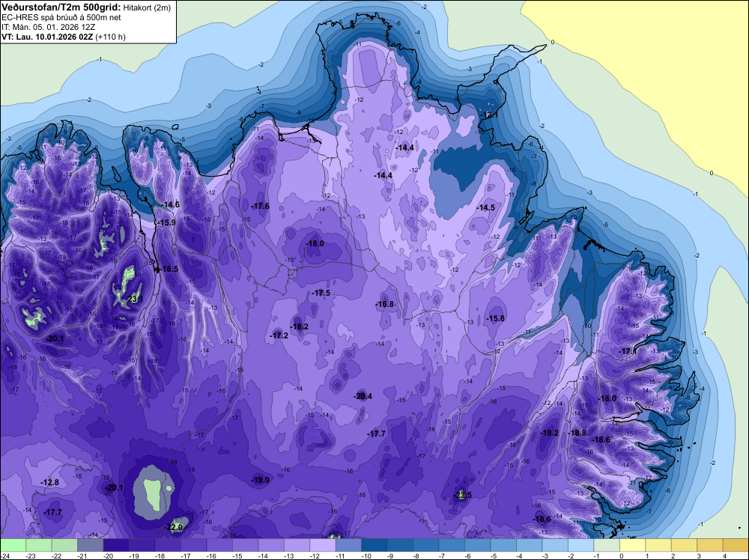Select the "-16.8" temperature value
The width and height of the screenshot is (749, 560).
point(384,304)
